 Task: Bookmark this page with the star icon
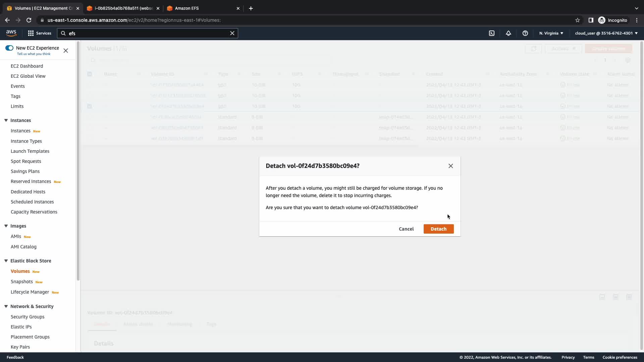[x=578, y=20]
